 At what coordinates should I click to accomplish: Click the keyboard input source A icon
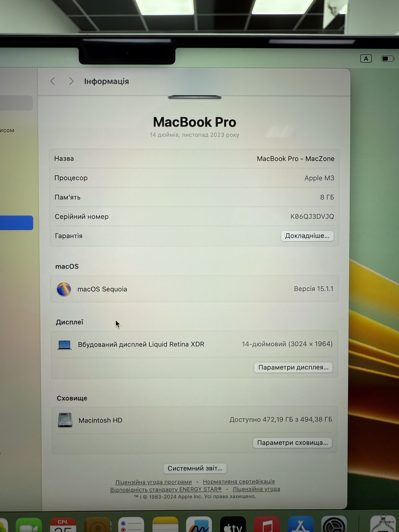point(366,58)
